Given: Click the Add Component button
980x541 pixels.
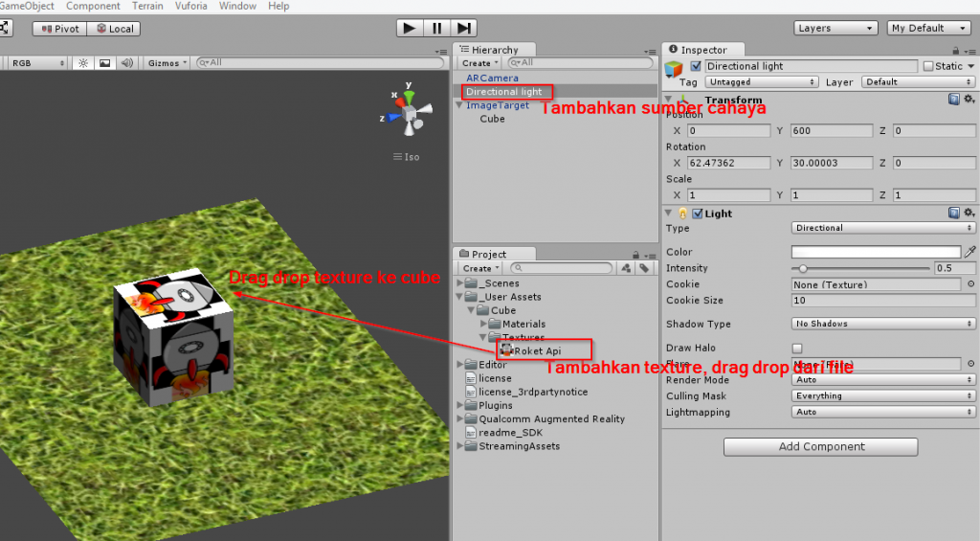Looking at the screenshot, I should tap(820, 447).
